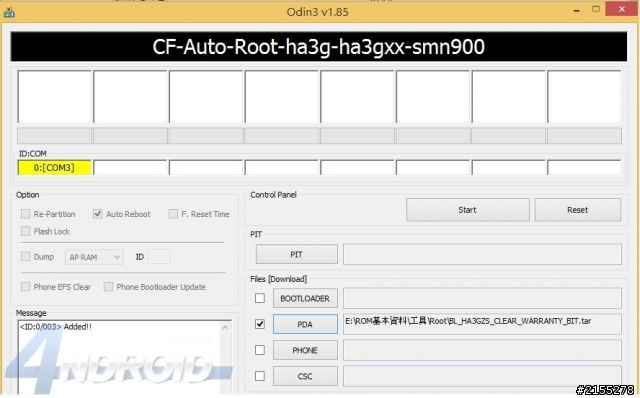Maximize the Odin3 window

pos(596,9)
